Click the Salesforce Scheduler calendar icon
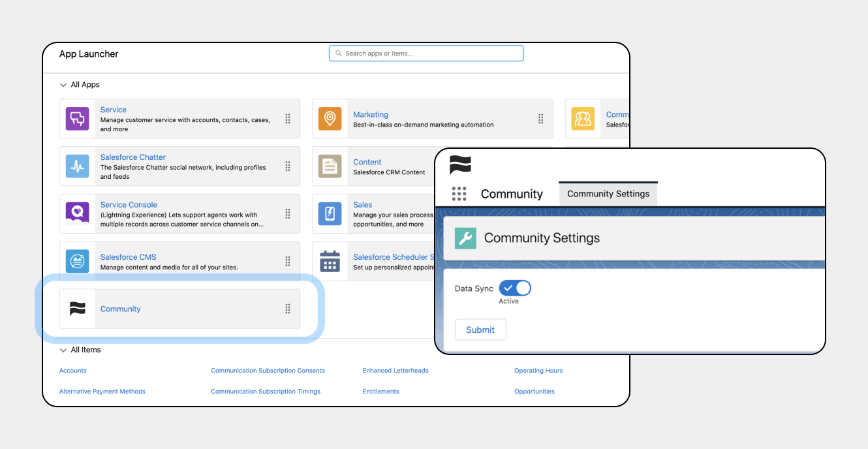 coord(330,261)
